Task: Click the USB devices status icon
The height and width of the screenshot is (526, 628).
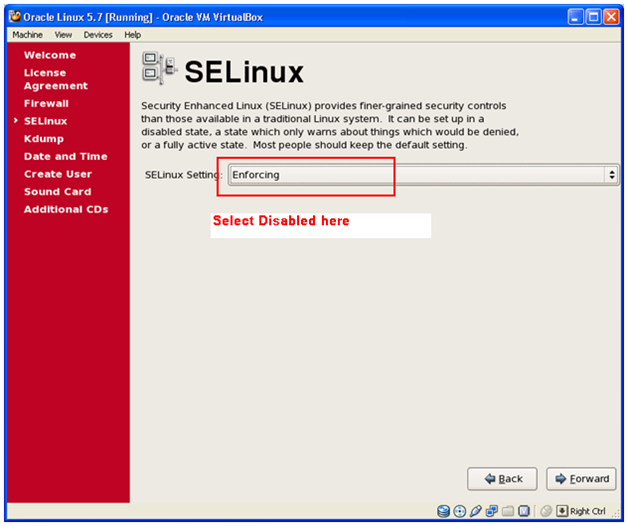Action: 475,511
